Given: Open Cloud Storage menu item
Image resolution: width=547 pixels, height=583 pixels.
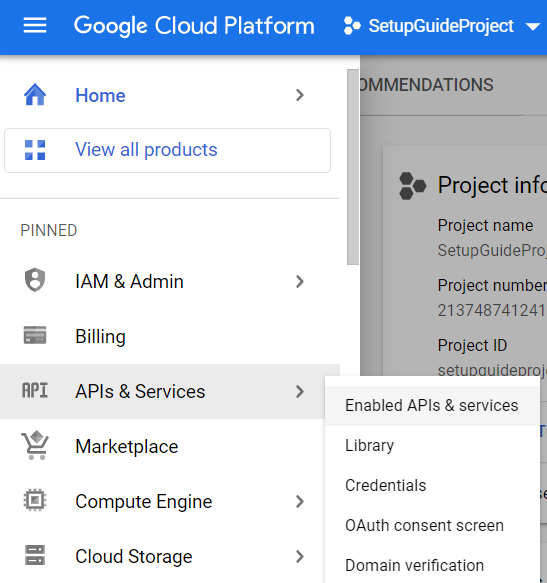Looking at the screenshot, I should click(x=163, y=556).
